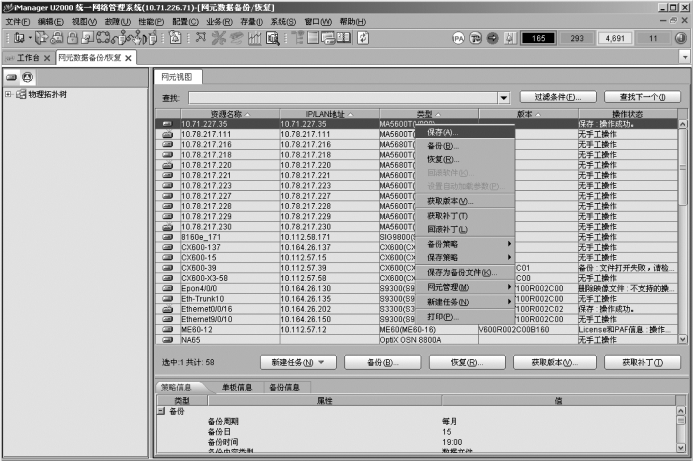Click the round icon beside the NE icon in left panel
The width and height of the screenshot is (693, 461).
point(27,77)
